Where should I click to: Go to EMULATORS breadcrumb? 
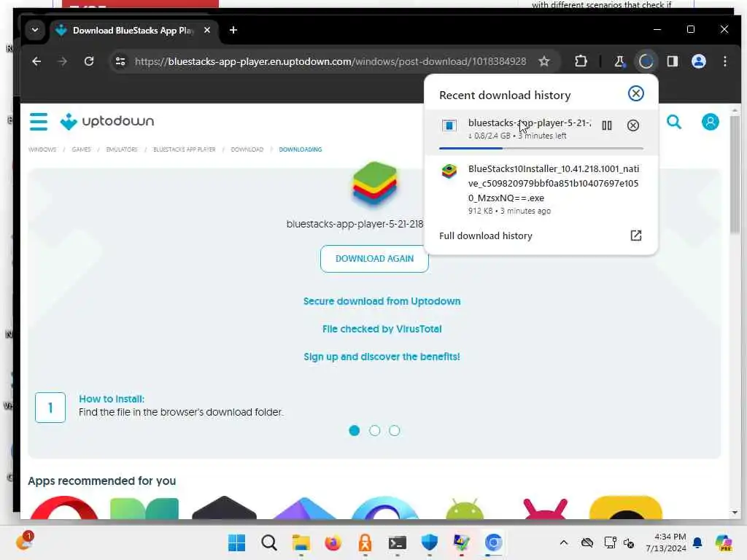tap(122, 149)
